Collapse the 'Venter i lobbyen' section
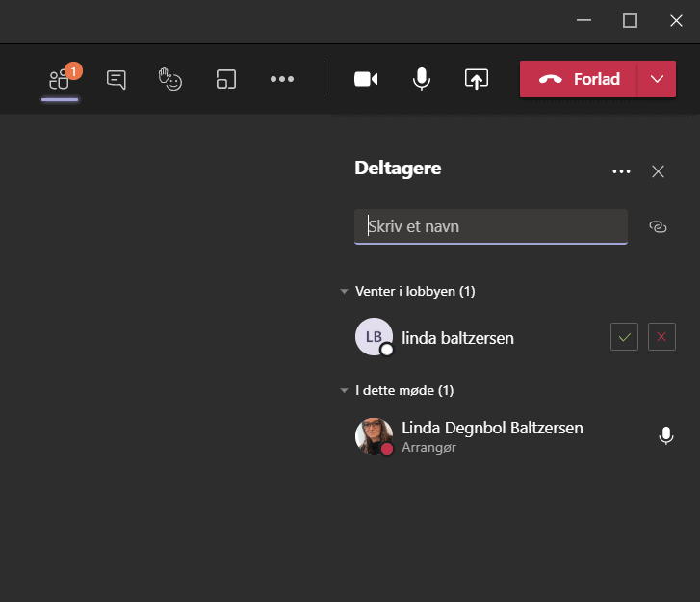This screenshot has width=700, height=602. click(344, 292)
